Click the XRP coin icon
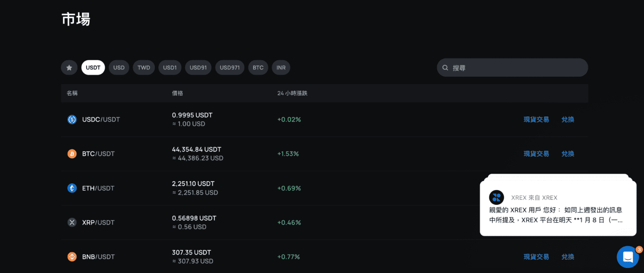Viewport: 644px width, 273px height. [x=72, y=222]
